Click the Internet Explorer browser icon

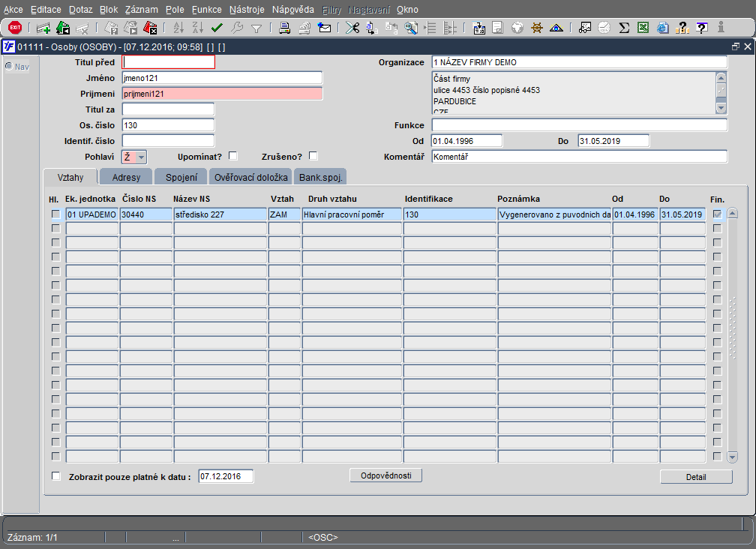663,28
